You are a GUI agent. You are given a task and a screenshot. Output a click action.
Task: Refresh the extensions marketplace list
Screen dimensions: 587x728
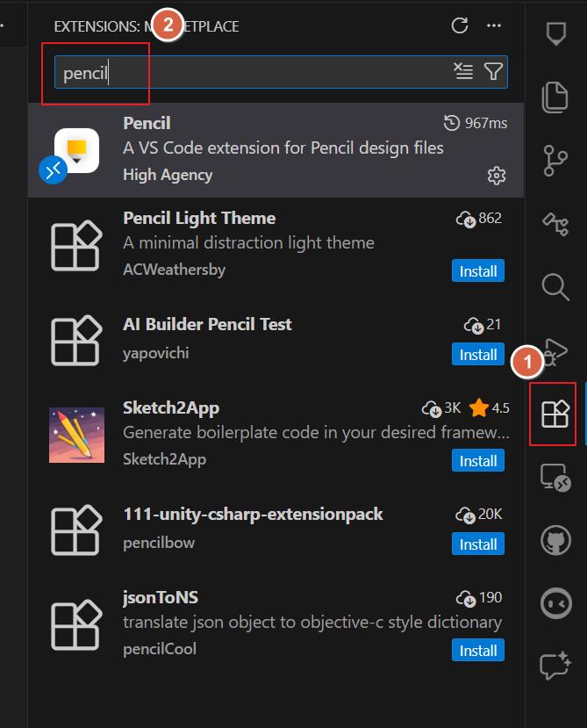pos(460,25)
